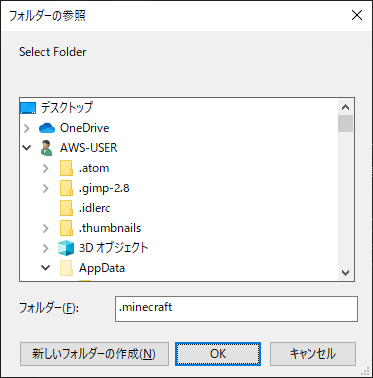
Task: Select the 3D オブジェクト entry
Action: (x=113, y=248)
